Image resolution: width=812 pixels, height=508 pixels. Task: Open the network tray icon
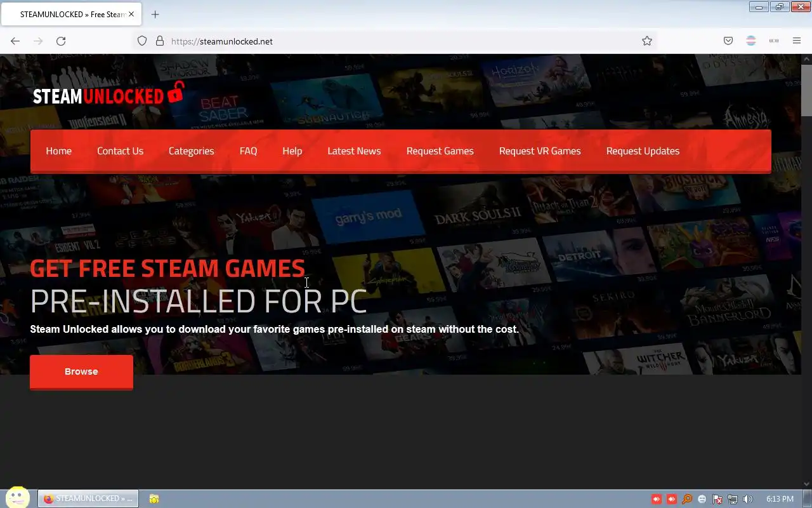(x=733, y=499)
